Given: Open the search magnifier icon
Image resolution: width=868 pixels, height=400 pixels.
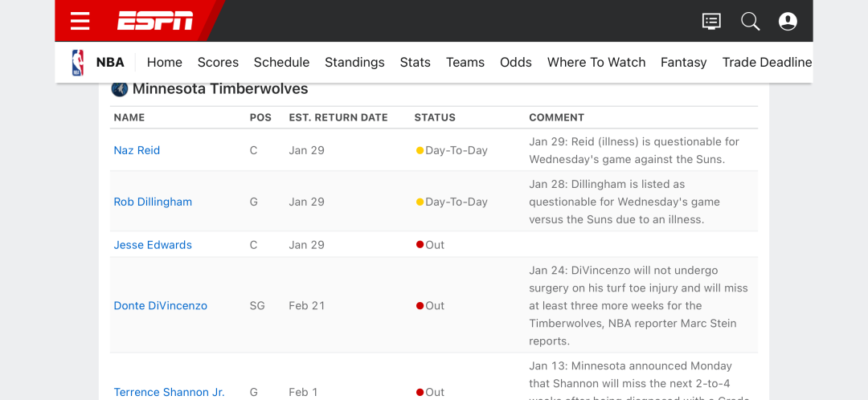Looking at the screenshot, I should 751,22.
